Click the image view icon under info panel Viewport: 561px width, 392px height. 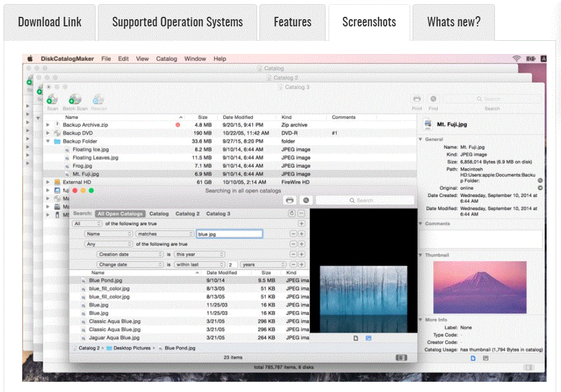coord(485,358)
